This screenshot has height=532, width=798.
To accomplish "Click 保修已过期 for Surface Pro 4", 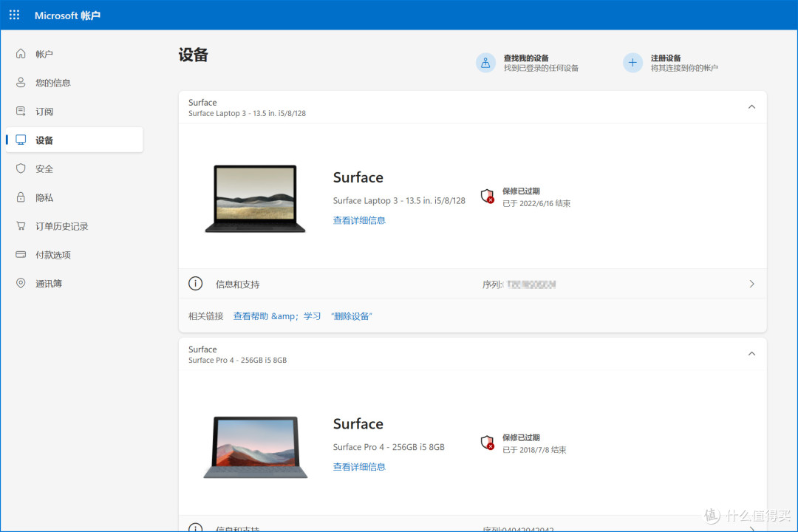I will coord(521,437).
